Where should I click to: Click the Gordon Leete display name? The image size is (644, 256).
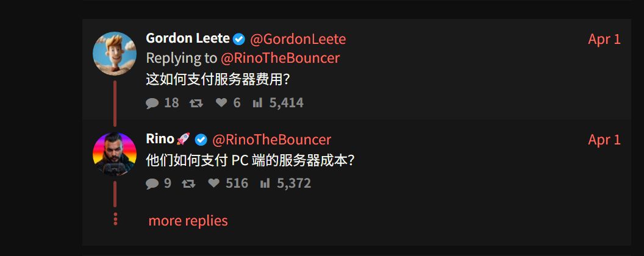187,39
